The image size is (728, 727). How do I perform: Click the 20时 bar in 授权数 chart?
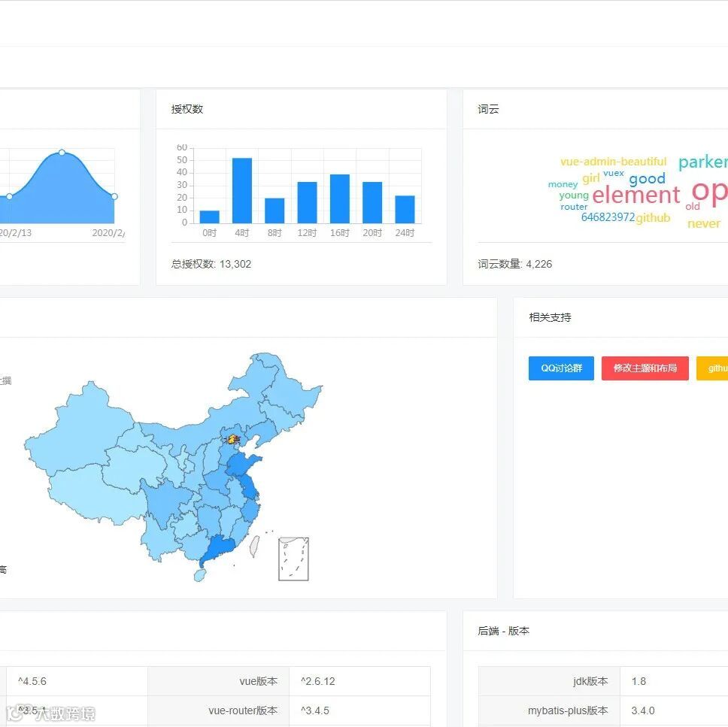coord(372,202)
